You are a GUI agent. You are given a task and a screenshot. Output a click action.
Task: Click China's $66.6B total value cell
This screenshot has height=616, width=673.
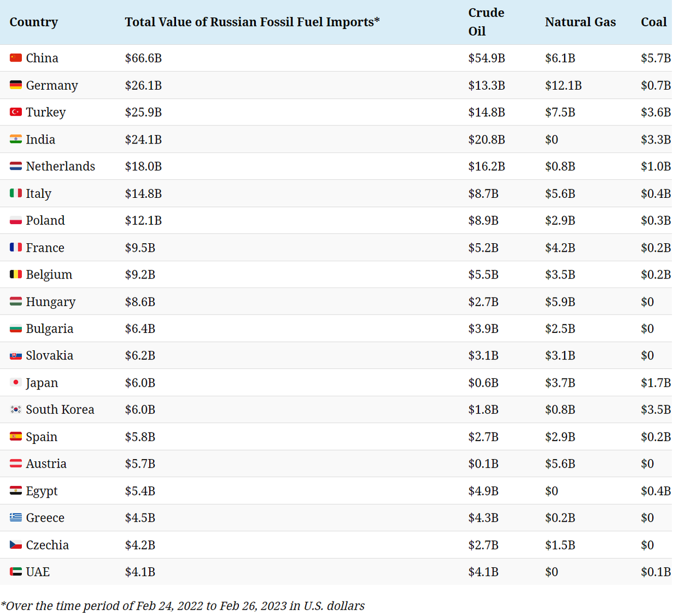click(144, 58)
